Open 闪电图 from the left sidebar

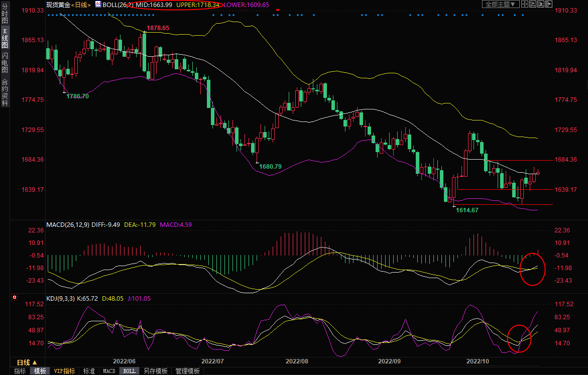(x=5, y=62)
